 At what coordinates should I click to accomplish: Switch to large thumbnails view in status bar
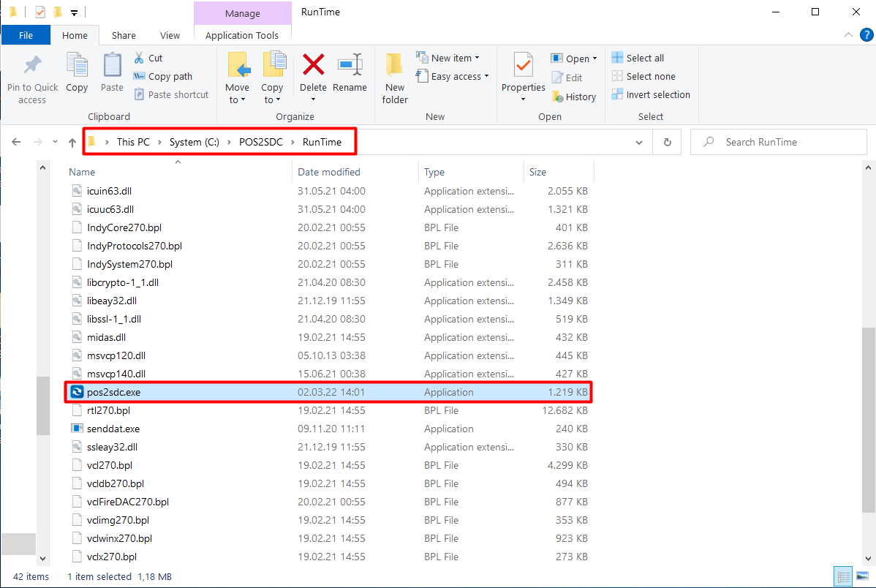tap(863, 576)
